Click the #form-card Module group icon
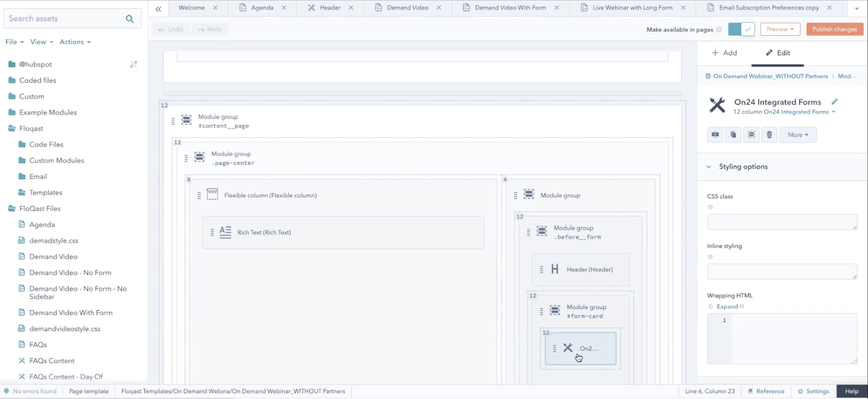Viewport: 868px width, 399px height. click(x=555, y=310)
